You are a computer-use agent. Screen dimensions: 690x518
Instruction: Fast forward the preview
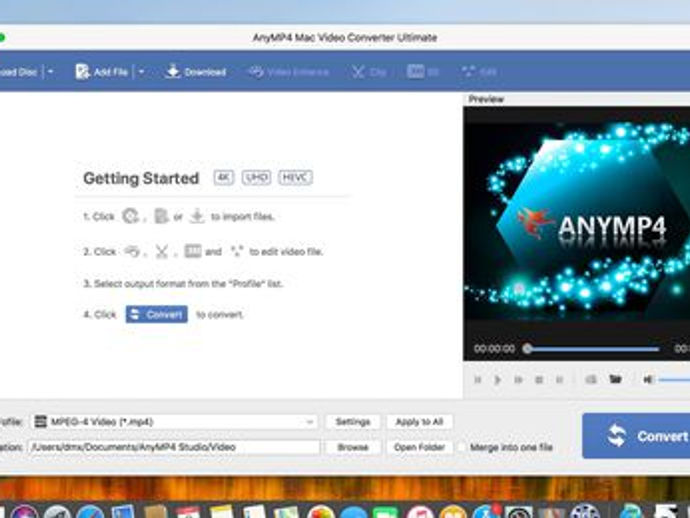[x=518, y=380]
